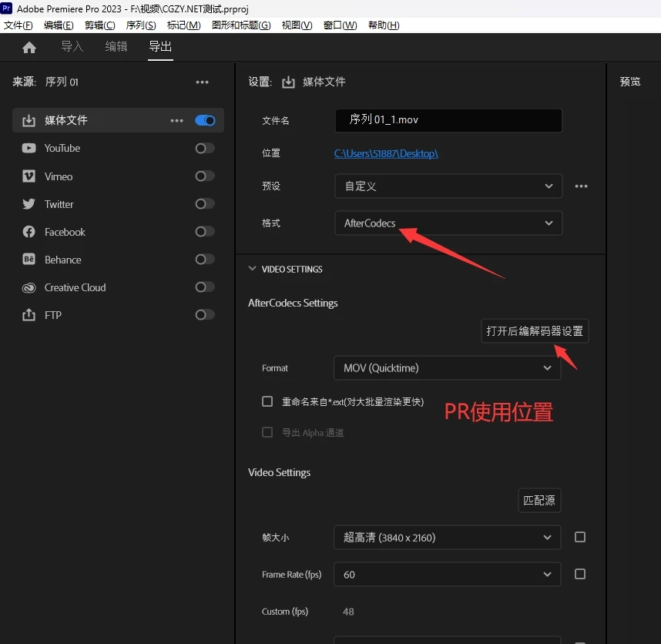Enable the Behance publish toggle

tap(205, 259)
